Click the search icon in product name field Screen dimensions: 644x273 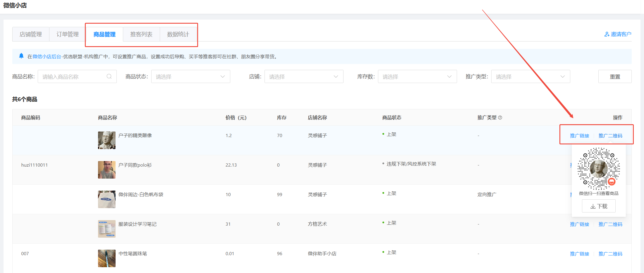109,77
